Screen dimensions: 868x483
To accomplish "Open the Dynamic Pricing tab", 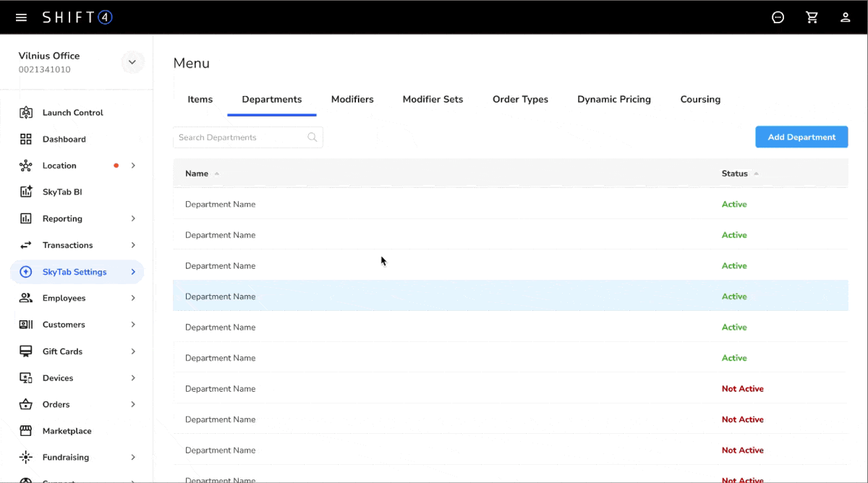I will point(614,100).
